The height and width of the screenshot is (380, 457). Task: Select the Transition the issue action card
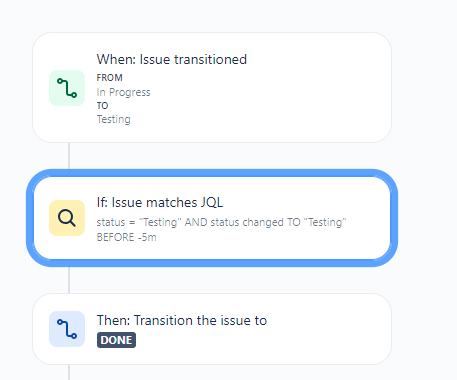click(212, 329)
